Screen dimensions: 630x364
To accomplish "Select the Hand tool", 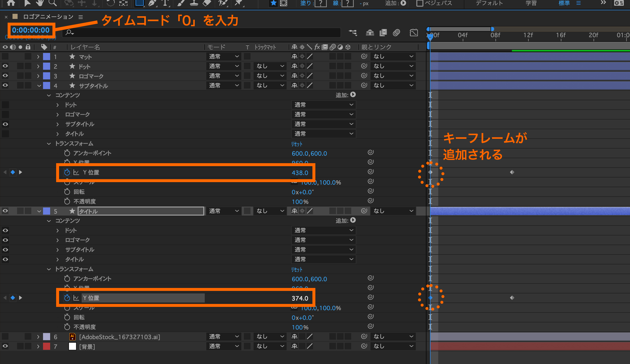I will pyautogui.click(x=40, y=3).
